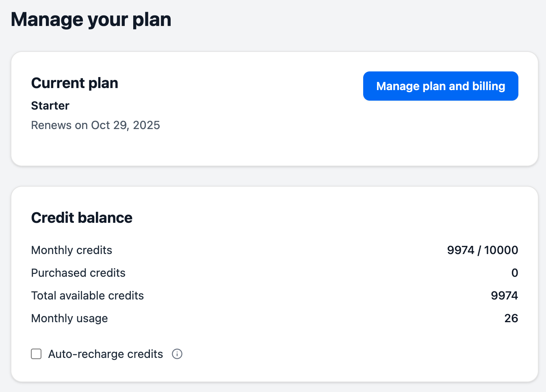Select the Monthly usage label
This screenshot has width=546, height=392.
(69, 318)
